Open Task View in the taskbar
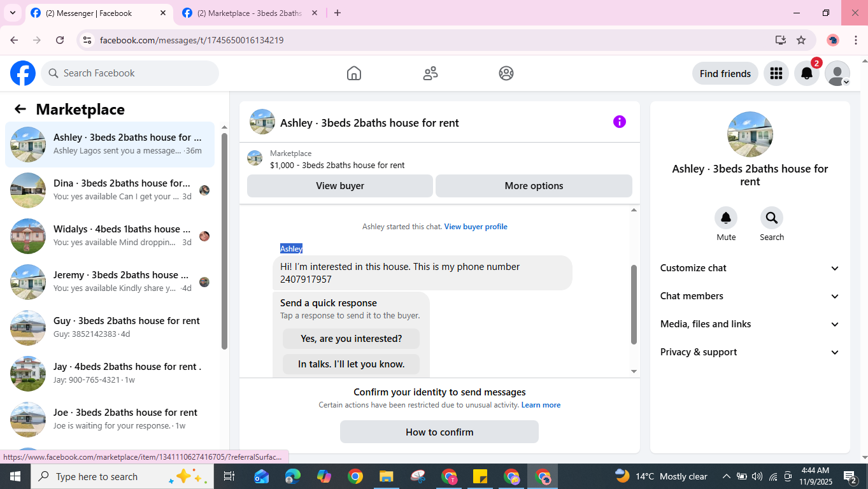This screenshot has width=868, height=489. coord(229,476)
